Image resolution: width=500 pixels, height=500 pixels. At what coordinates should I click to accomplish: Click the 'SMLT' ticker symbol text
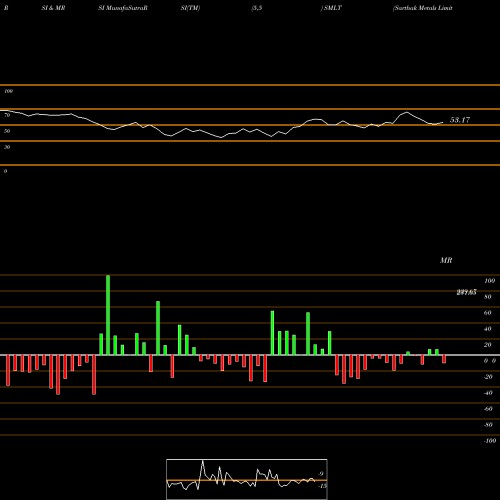[x=333, y=8]
